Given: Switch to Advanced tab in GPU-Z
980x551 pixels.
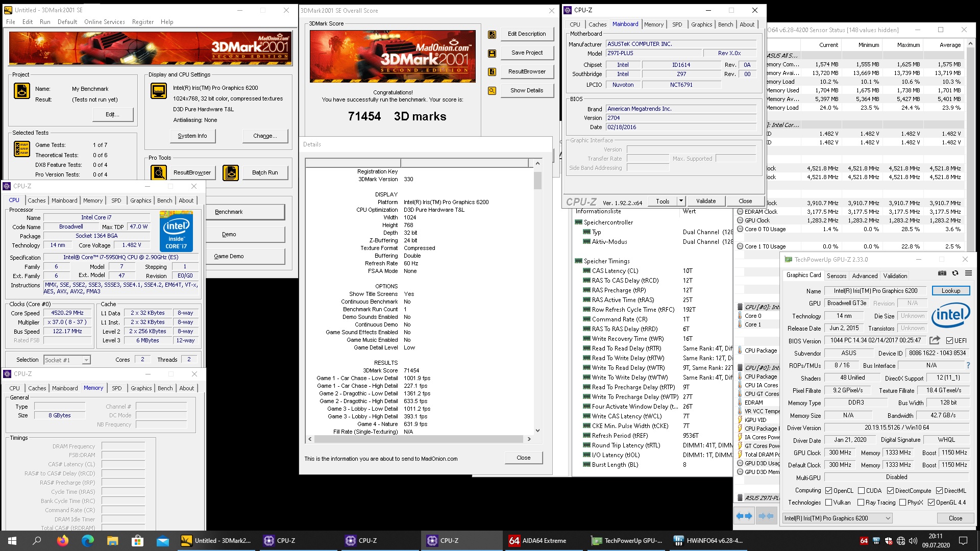Looking at the screenshot, I should [x=865, y=275].
